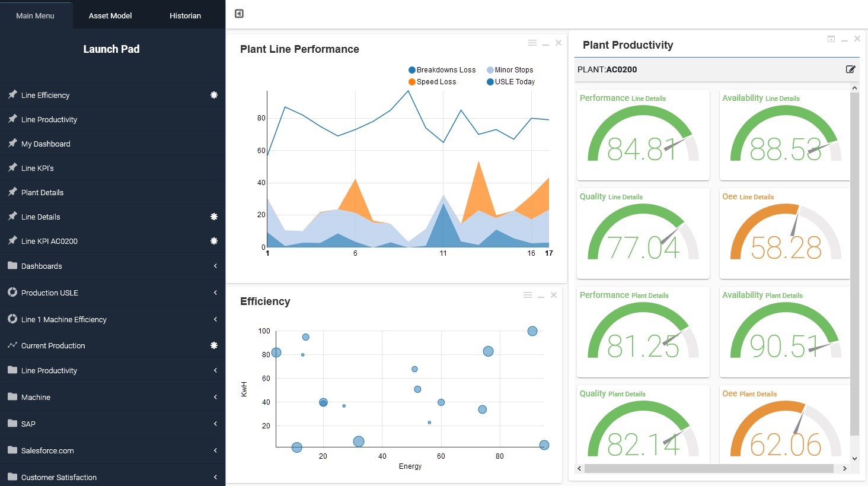
Task: Click the pin icon beside Line KPI's
Action: pyautogui.click(x=12, y=167)
